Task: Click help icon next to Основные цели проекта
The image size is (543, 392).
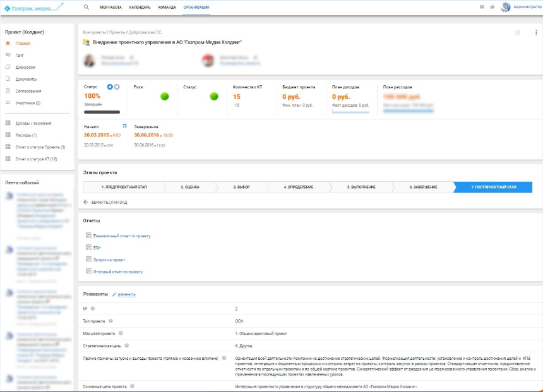Action: point(133,386)
